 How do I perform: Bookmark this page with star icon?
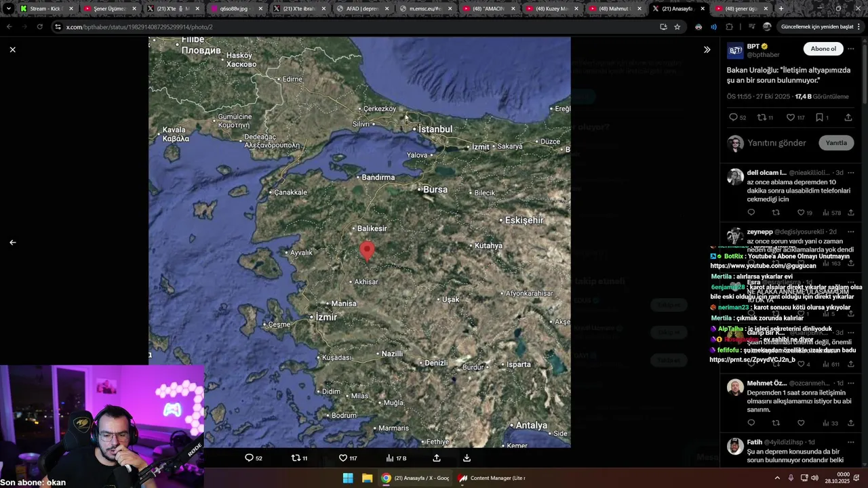(677, 26)
